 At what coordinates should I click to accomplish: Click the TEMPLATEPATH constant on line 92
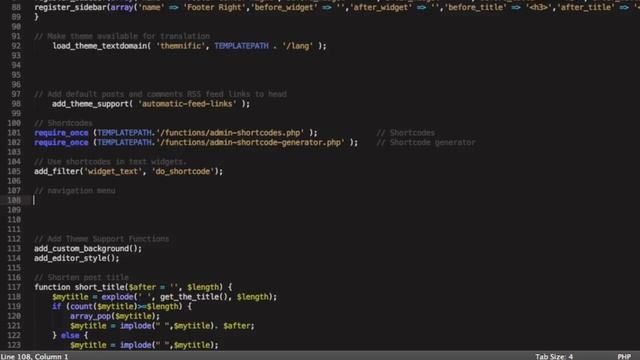tap(241, 46)
